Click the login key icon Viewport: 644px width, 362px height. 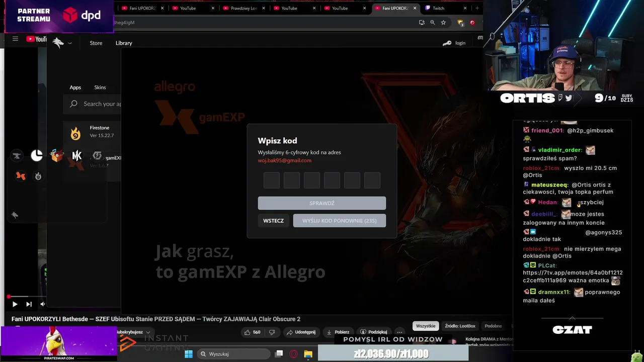pos(447,43)
